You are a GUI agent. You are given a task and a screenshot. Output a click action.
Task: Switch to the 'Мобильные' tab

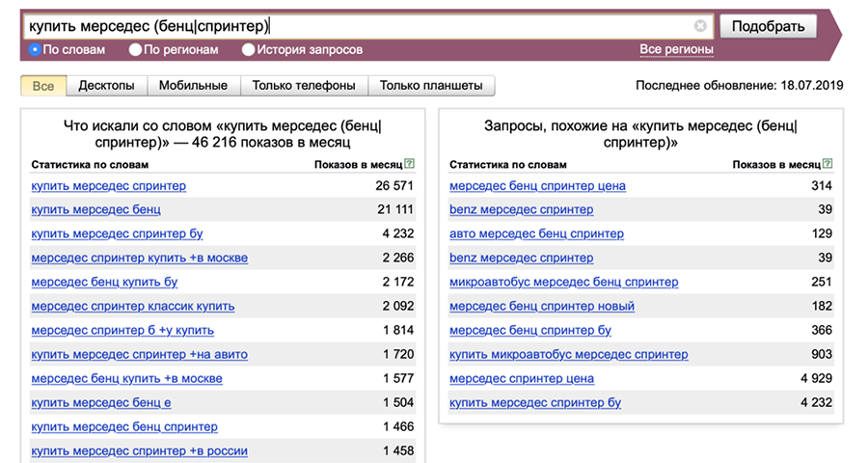coord(193,86)
